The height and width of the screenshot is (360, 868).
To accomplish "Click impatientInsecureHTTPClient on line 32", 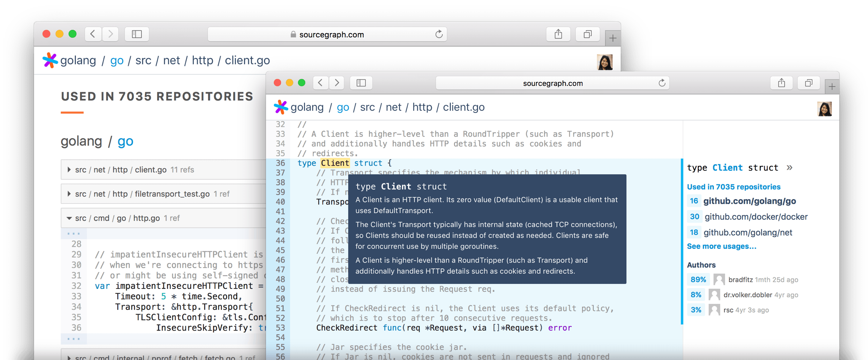I will coord(184,286).
